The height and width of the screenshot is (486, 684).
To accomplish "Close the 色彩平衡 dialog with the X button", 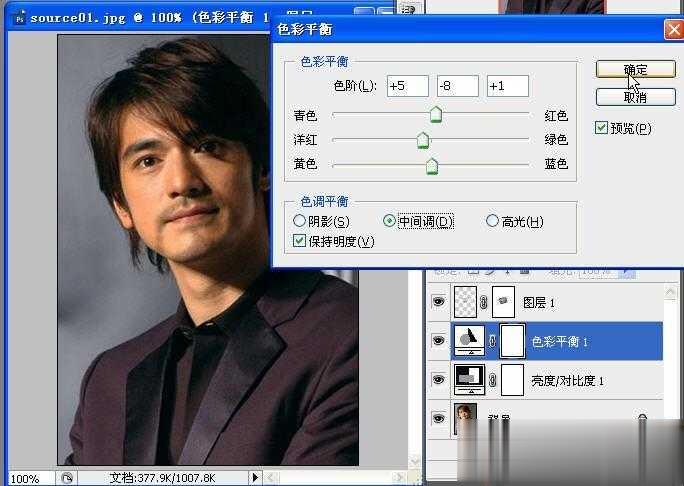I will point(674,30).
